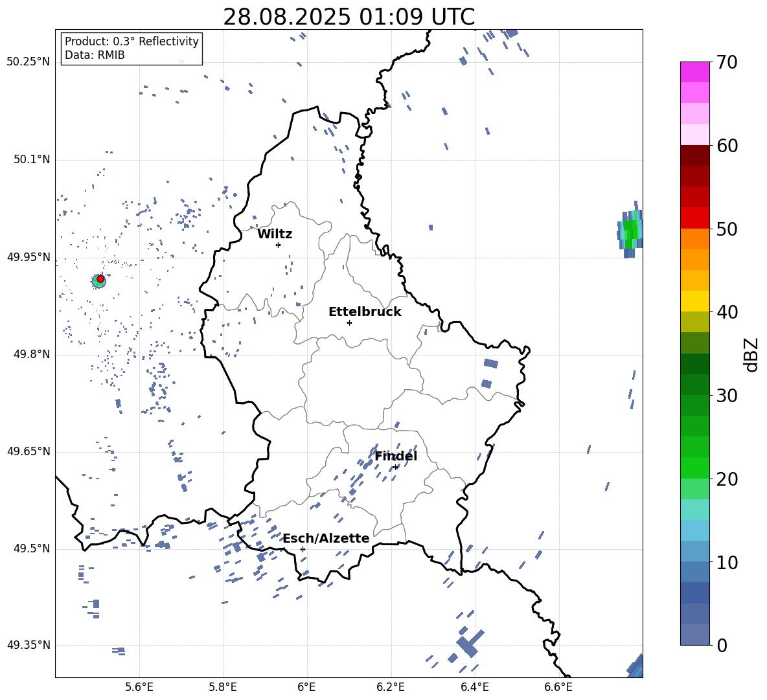This screenshot has width=767, height=700.
Task: Click the station cross marker below Wiltz
Action: 279,245
